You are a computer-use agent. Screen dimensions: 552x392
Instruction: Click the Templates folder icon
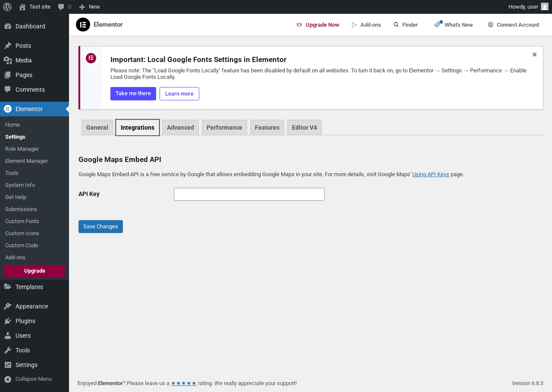coord(8,287)
